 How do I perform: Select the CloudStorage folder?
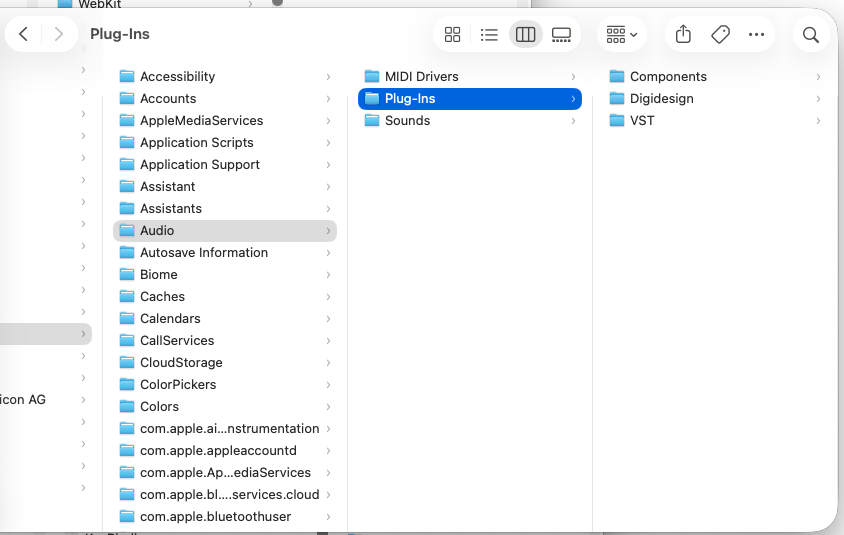click(224, 363)
